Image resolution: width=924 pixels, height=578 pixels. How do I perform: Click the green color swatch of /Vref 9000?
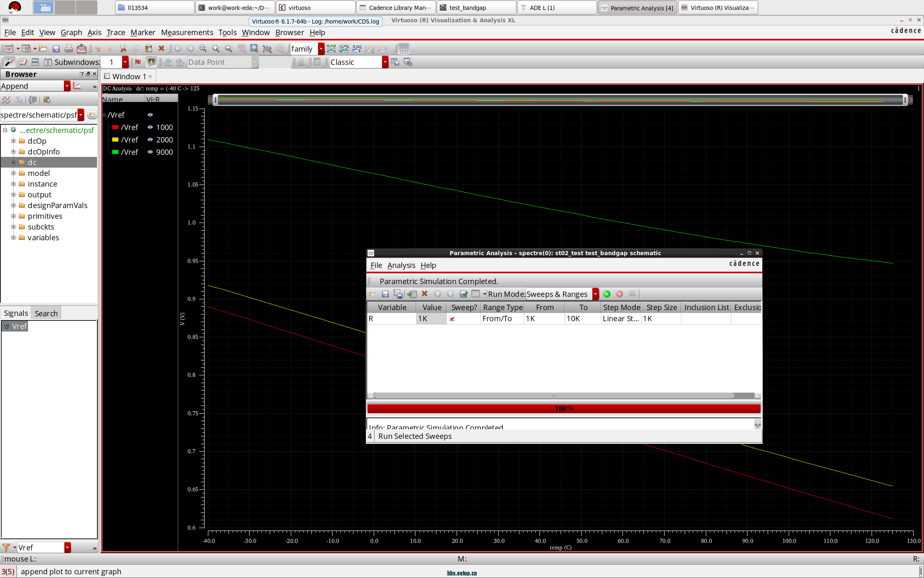pos(115,152)
